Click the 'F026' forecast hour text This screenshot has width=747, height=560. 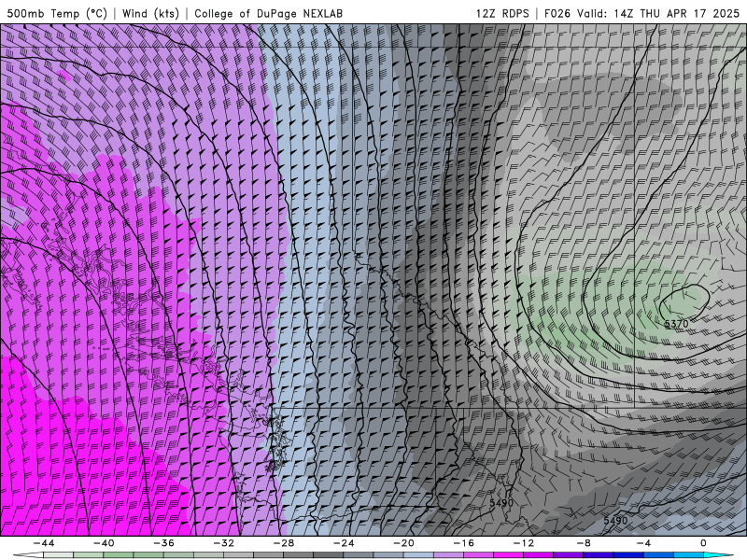[x=557, y=13]
